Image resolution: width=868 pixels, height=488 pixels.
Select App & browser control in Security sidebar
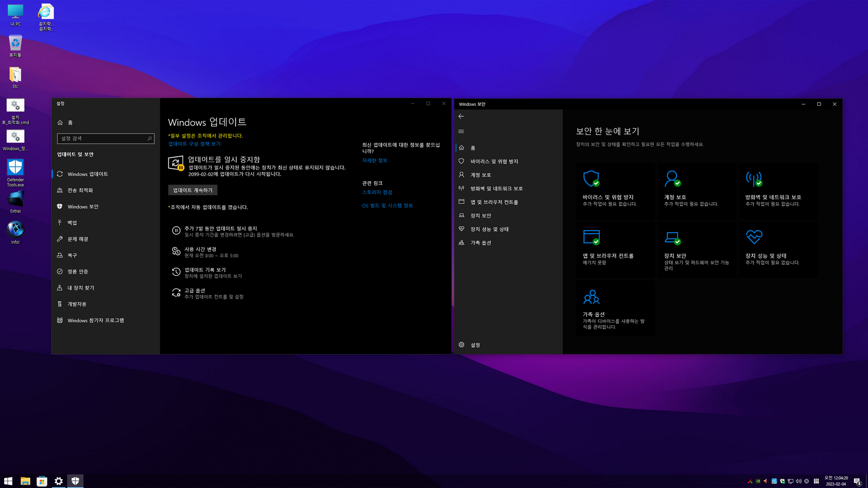(x=509, y=202)
